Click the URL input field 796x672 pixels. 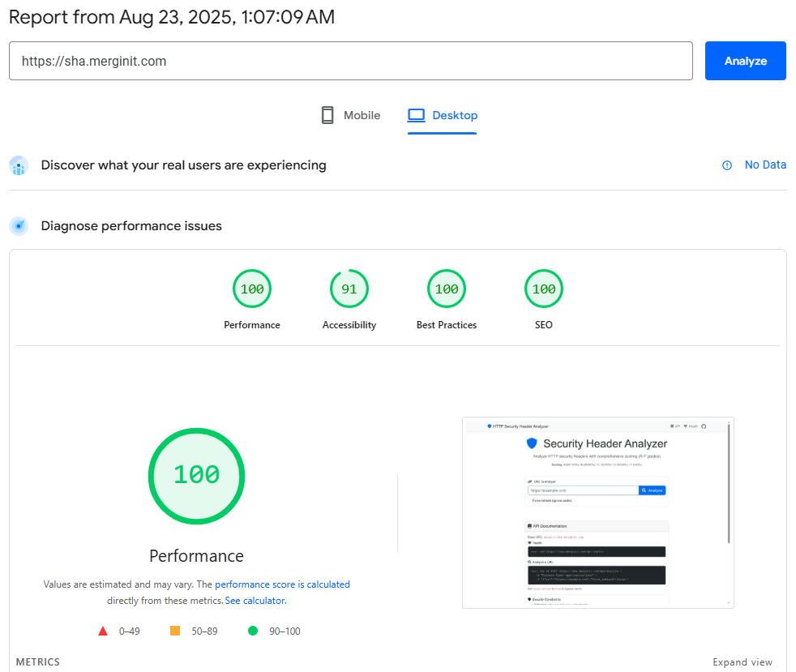(x=351, y=60)
